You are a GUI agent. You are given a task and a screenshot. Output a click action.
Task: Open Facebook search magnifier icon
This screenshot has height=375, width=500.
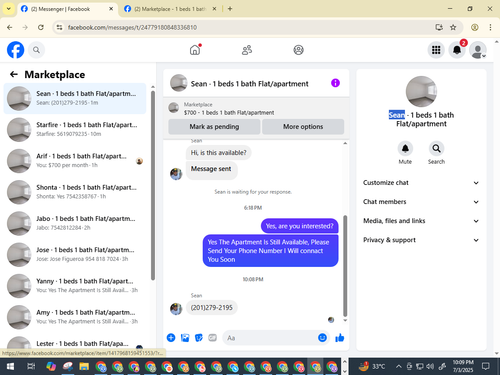(36, 50)
